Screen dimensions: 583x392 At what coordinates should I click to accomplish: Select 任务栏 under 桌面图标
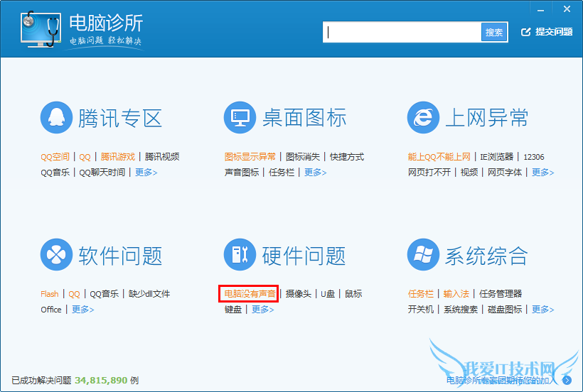282,173
